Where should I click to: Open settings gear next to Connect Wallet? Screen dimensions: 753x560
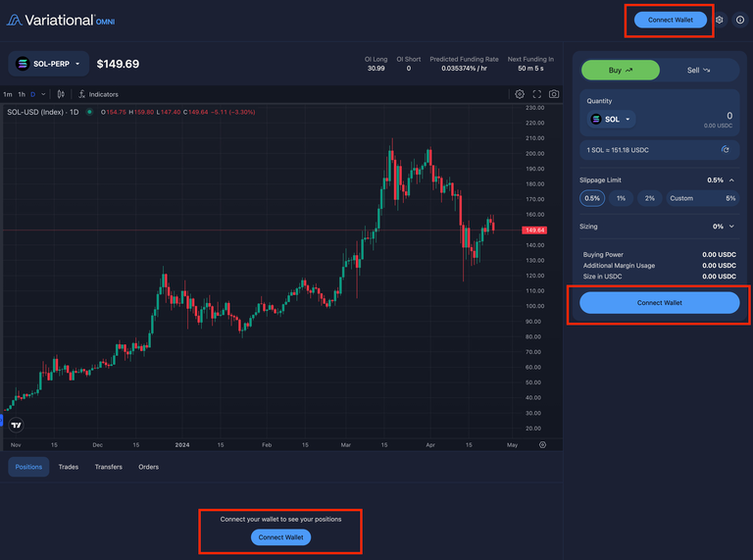tap(720, 20)
